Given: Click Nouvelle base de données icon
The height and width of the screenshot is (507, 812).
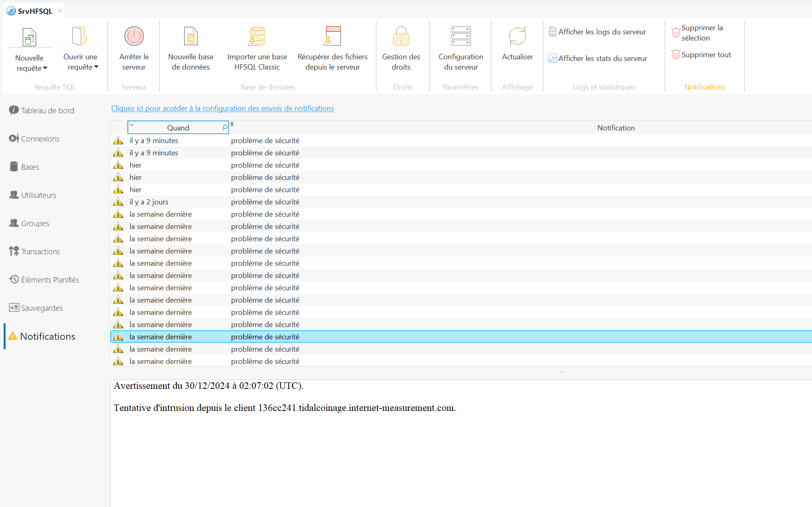Looking at the screenshot, I should point(191,36).
